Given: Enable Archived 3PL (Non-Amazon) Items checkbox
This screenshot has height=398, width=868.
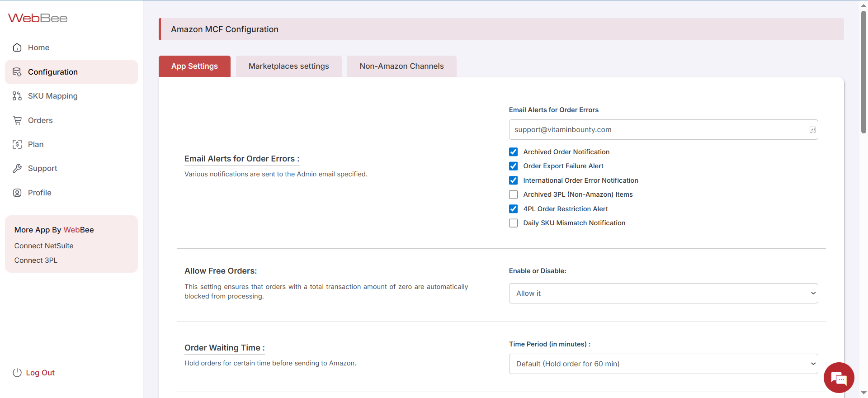Looking at the screenshot, I should point(513,194).
